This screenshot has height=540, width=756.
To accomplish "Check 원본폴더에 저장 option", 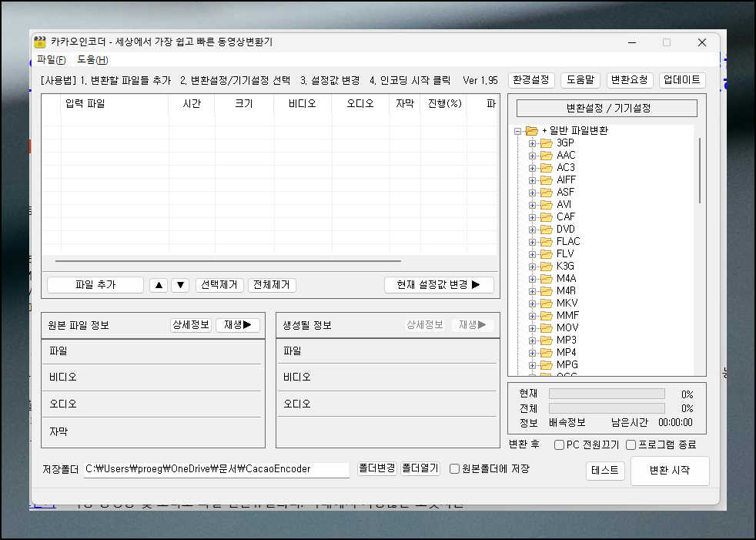I will (x=454, y=468).
